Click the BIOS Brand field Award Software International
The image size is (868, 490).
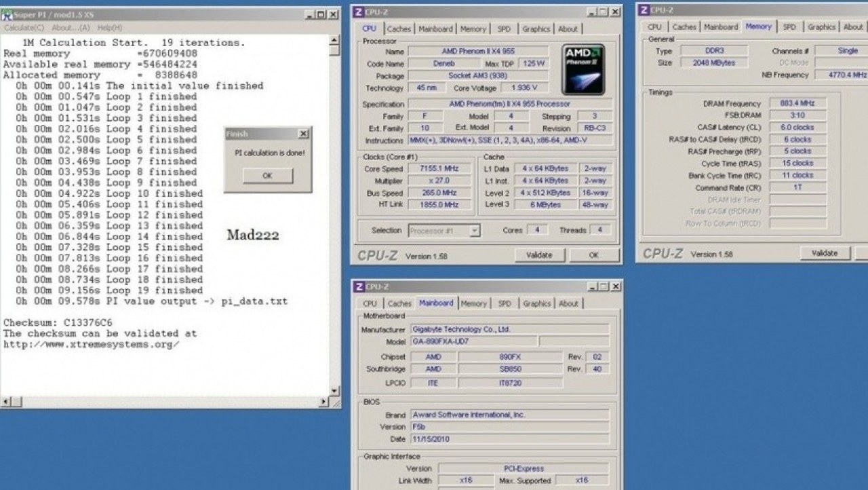point(509,415)
